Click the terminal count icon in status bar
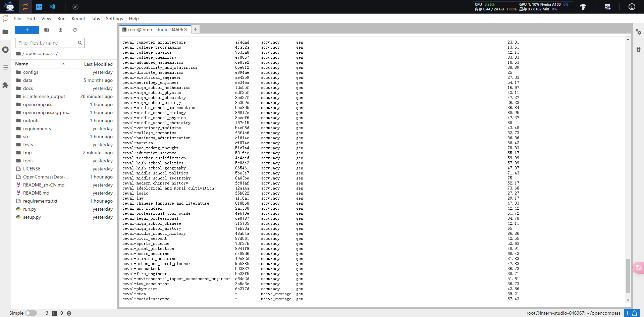 coord(54,313)
